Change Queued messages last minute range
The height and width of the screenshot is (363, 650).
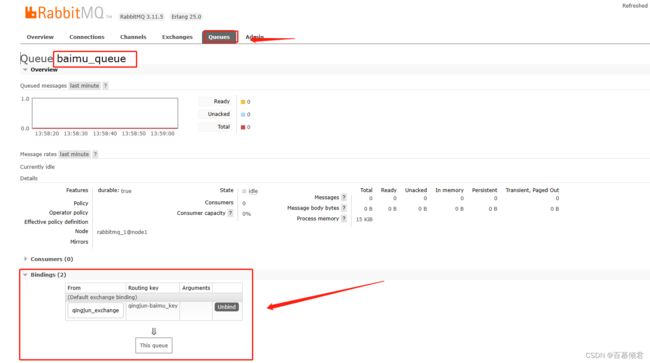coord(85,86)
